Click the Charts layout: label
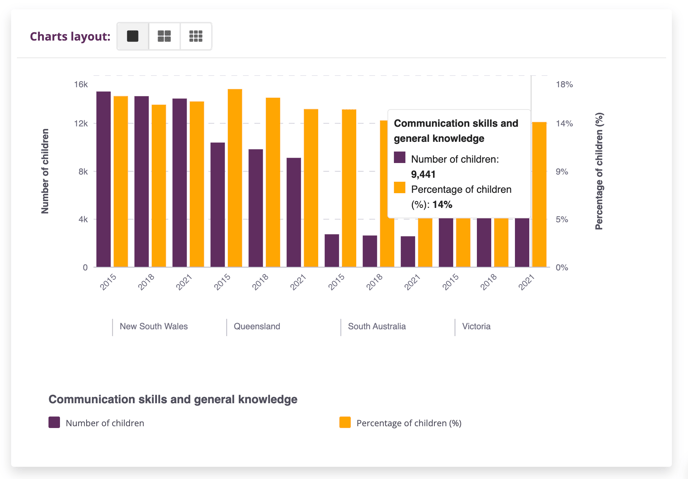The image size is (688, 479). coord(70,36)
